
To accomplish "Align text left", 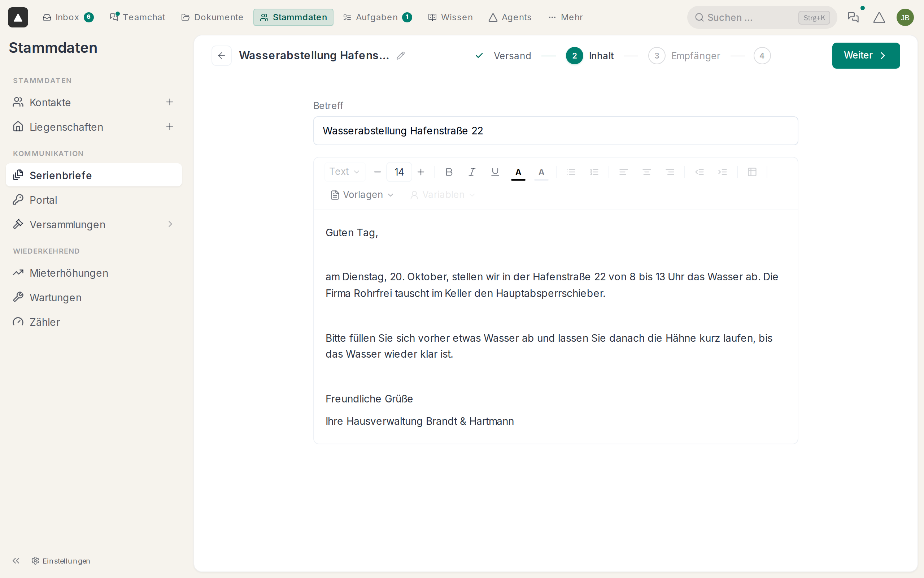I will point(623,172).
